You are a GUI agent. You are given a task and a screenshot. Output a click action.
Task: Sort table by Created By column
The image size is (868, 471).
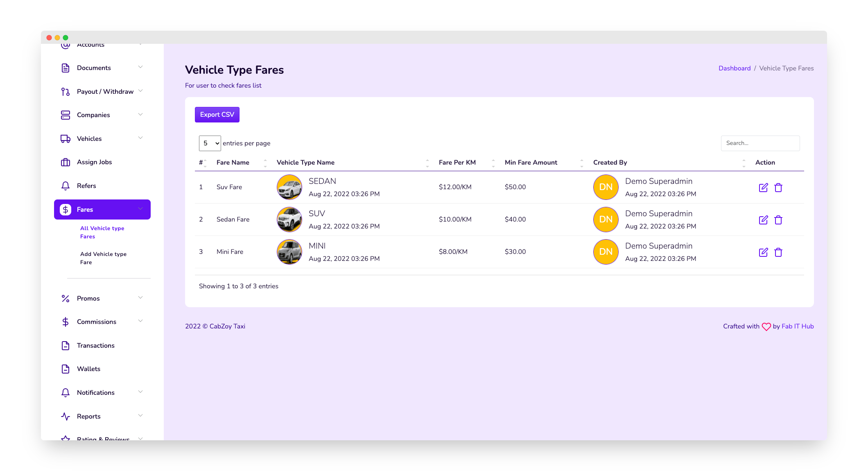[x=669, y=163]
